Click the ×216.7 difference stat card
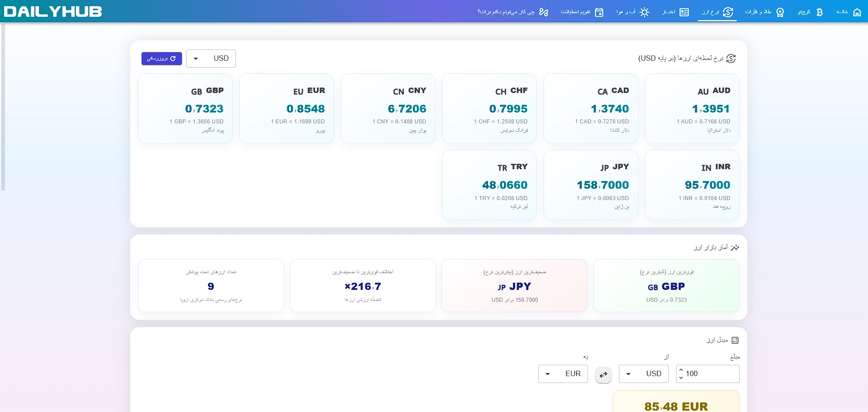Viewport: 868px width, 412px height. click(x=363, y=285)
